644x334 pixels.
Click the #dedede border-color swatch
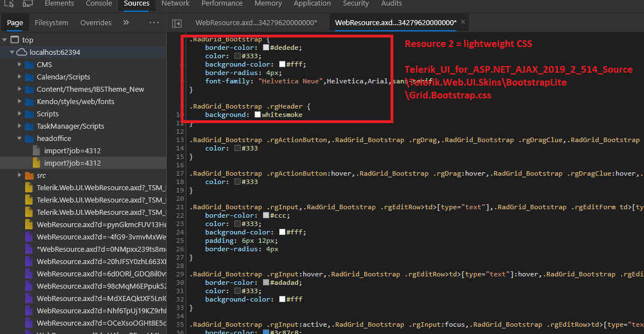point(266,48)
